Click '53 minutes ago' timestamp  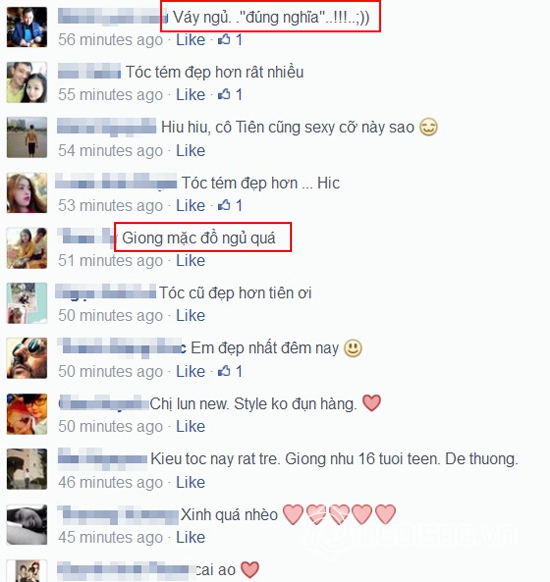point(111,205)
